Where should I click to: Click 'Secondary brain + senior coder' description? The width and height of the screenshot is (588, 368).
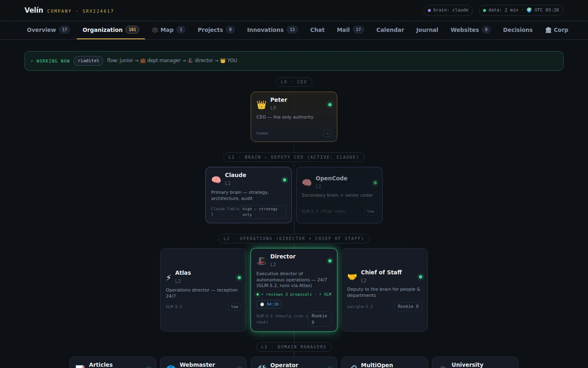[337, 195]
